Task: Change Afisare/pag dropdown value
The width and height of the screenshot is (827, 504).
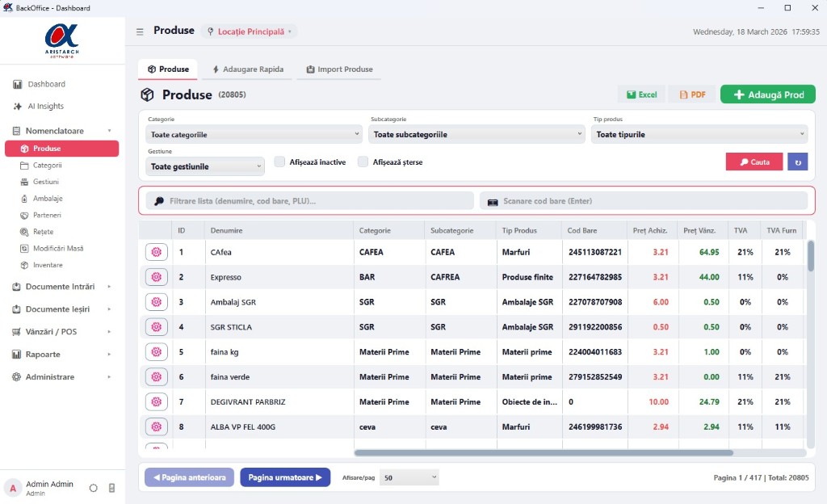Action: coord(409,477)
